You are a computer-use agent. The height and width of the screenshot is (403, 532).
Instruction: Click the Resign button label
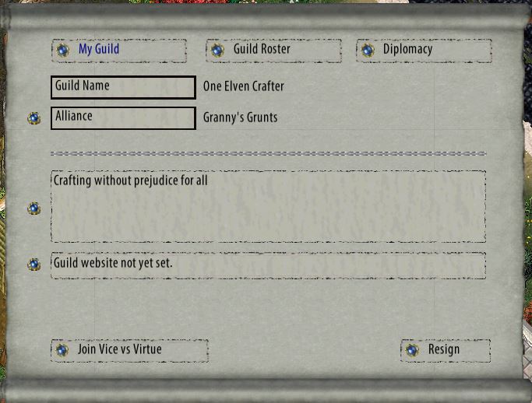444,349
